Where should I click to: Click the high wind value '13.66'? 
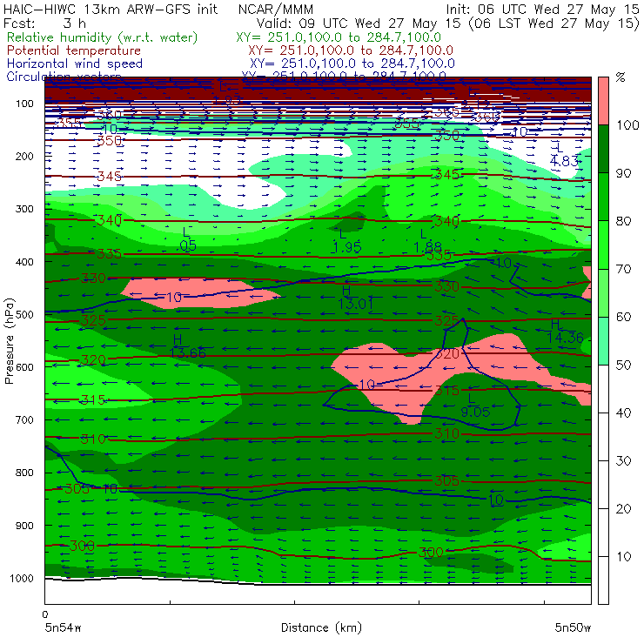pyautogui.click(x=187, y=352)
